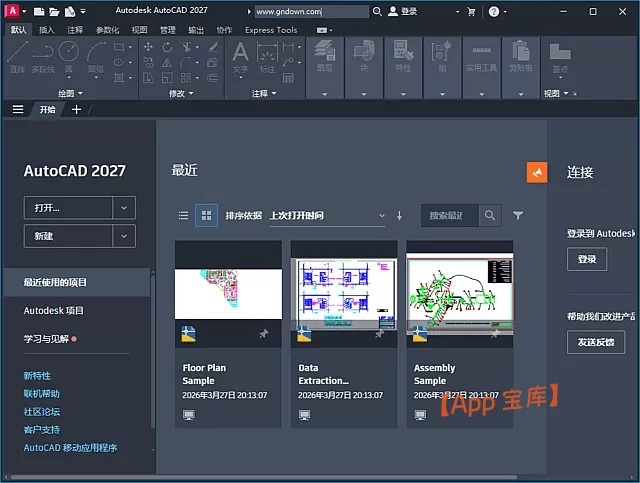This screenshot has height=483, width=640.
Task: Open the 参数化 (Parametric) ribbon tab
Action: pos(107,30)
